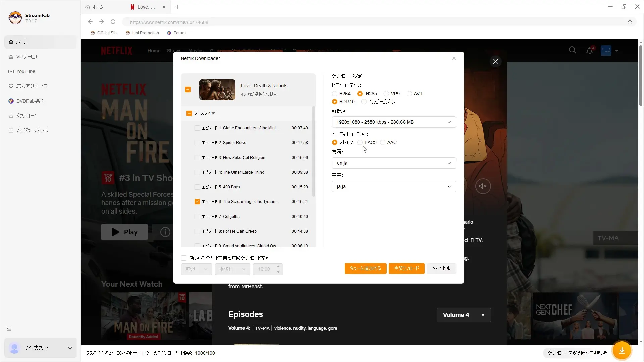The image size is (644, 362).
Task: Go forward using the browser forward arrow
Action: coord(102,22)
